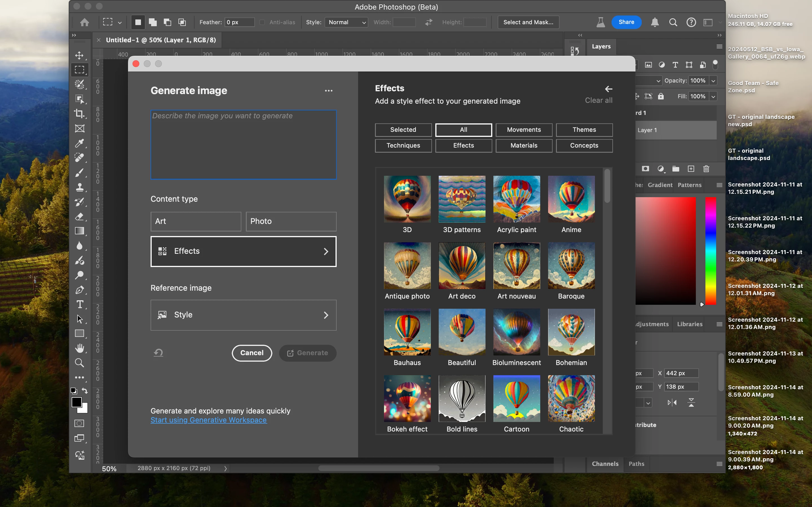Select the Pen tool
Image resolution: width=812 pixels, height=507 pixels.
80,290
